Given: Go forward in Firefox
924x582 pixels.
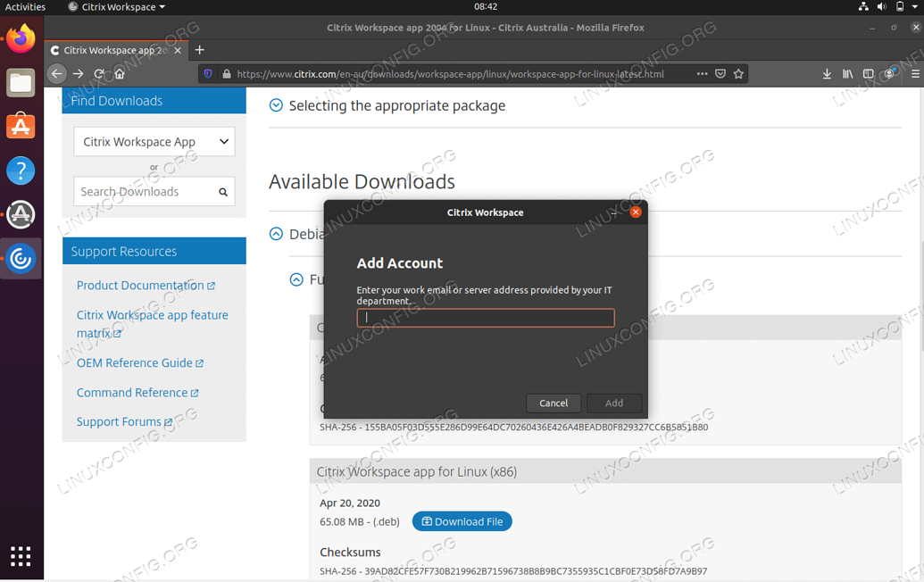Looking at the screenshot, I should 78,73.
